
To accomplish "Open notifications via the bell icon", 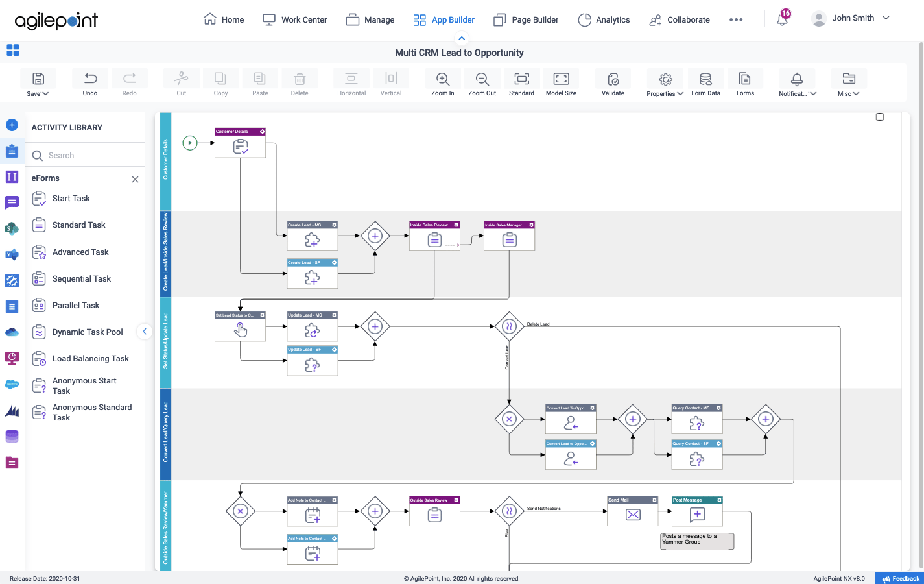I will (782, 19).
